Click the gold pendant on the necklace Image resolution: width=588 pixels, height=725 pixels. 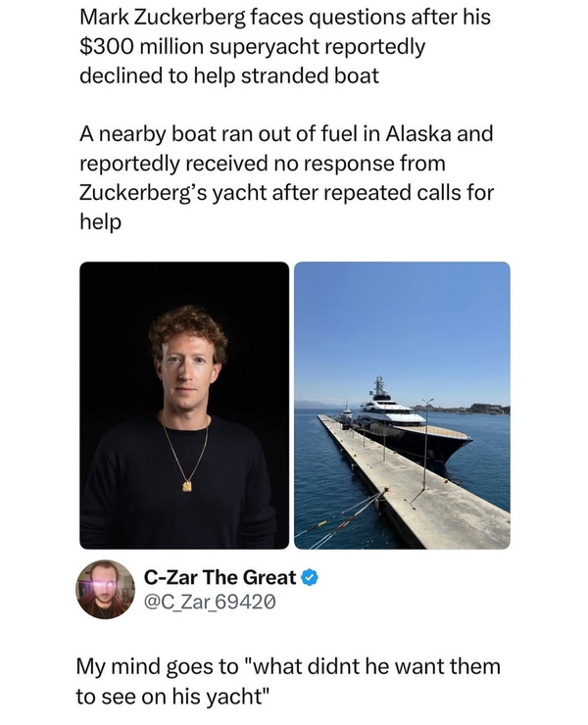click(187, 487)
